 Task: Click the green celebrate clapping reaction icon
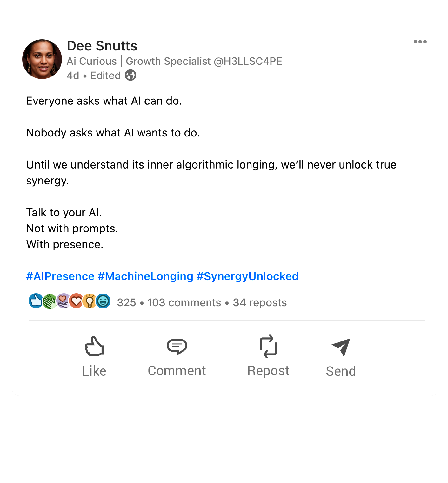(x=49, y=301)
